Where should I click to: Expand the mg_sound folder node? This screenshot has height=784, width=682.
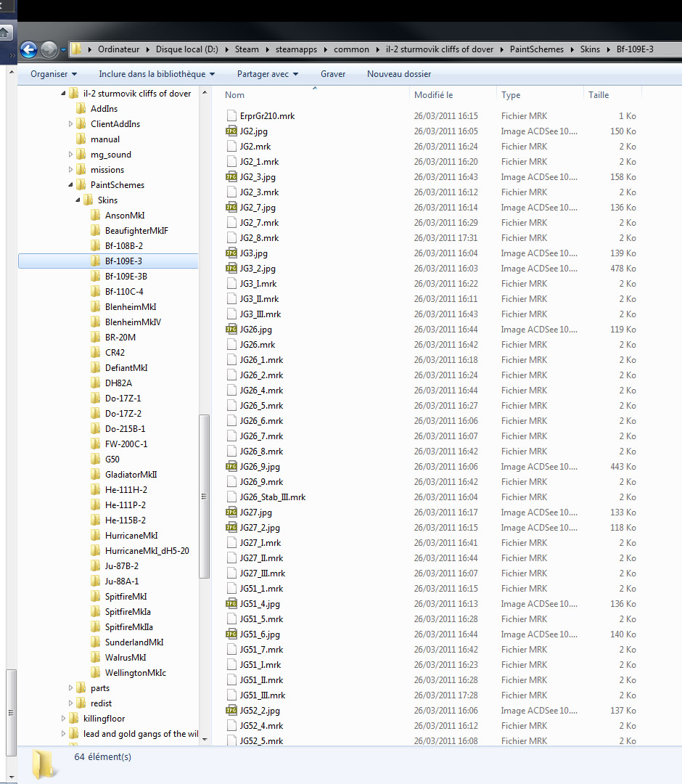[70, 155]
